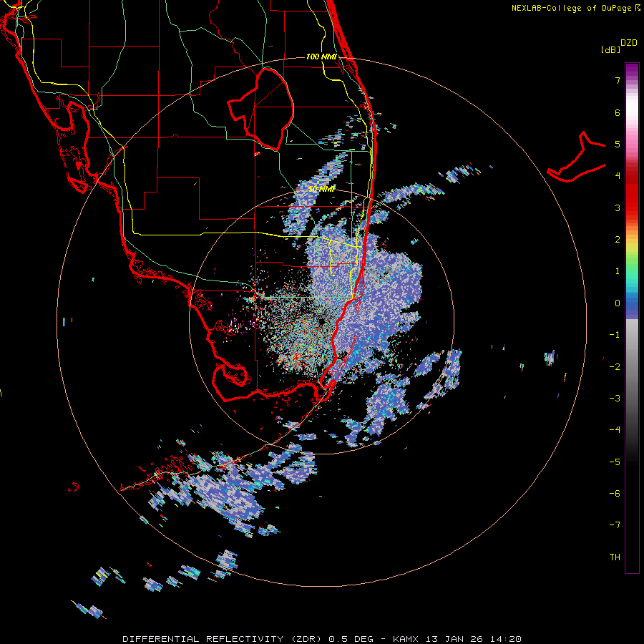
Task: Click the 13 JAN 26 14:20 timestamp
Action: (474, 639)
